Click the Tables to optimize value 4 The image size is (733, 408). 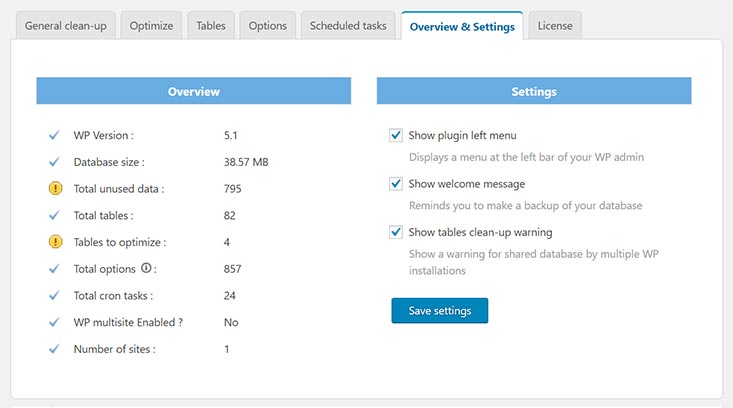click(x=227, y=242)
